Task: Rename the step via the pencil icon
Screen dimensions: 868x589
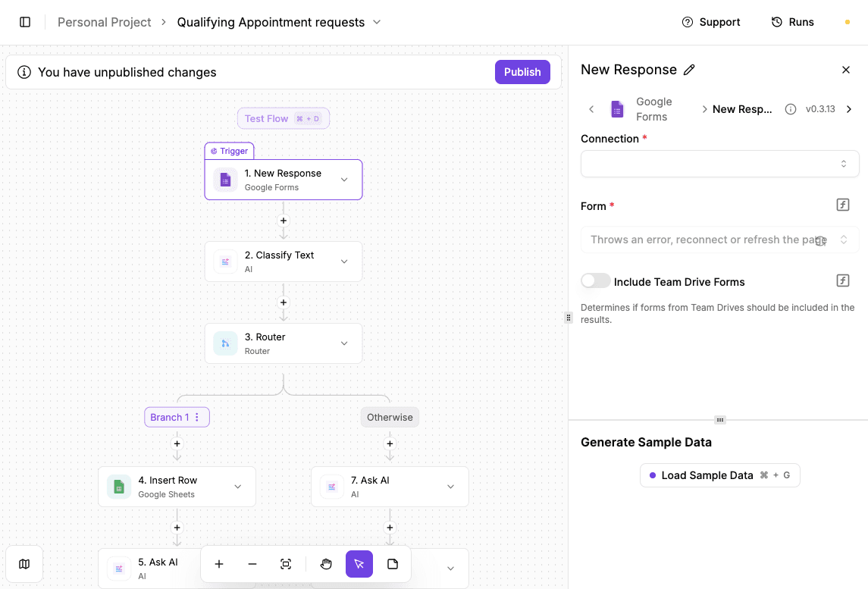Action: coord(688,70)
